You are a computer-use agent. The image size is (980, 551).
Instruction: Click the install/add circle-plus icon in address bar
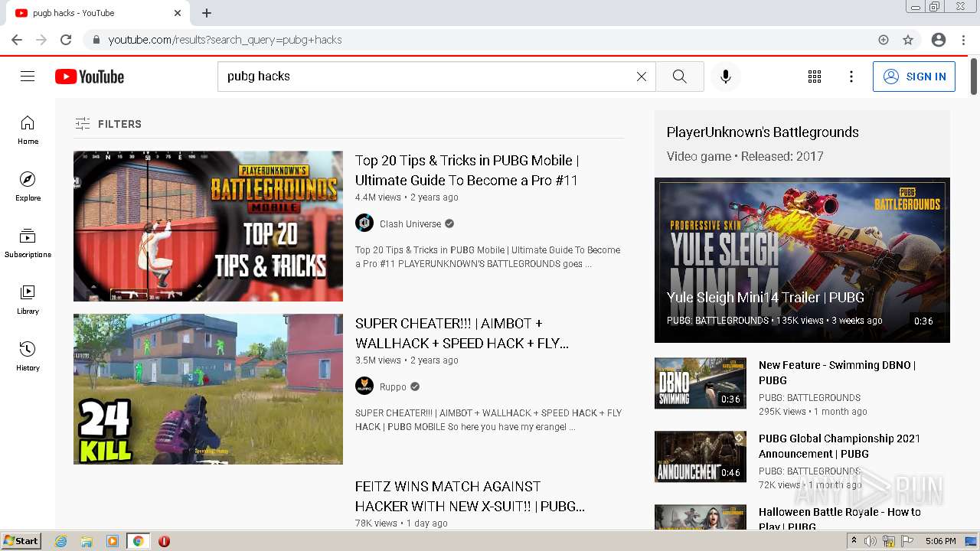(x=884, y=40)
